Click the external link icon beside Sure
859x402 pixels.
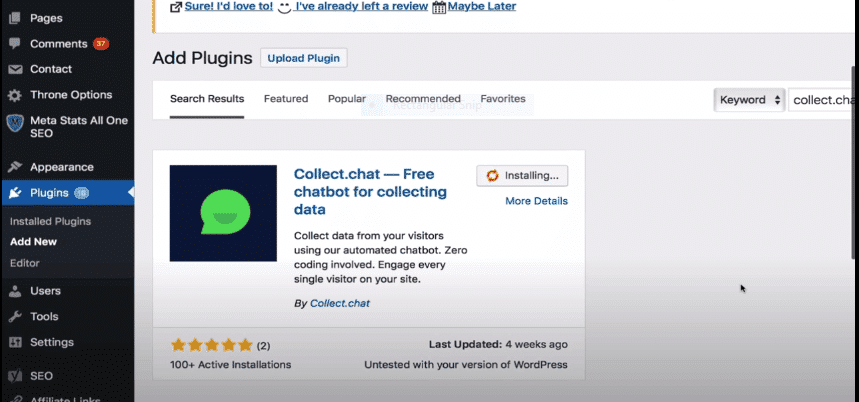[x=176, y=7]
